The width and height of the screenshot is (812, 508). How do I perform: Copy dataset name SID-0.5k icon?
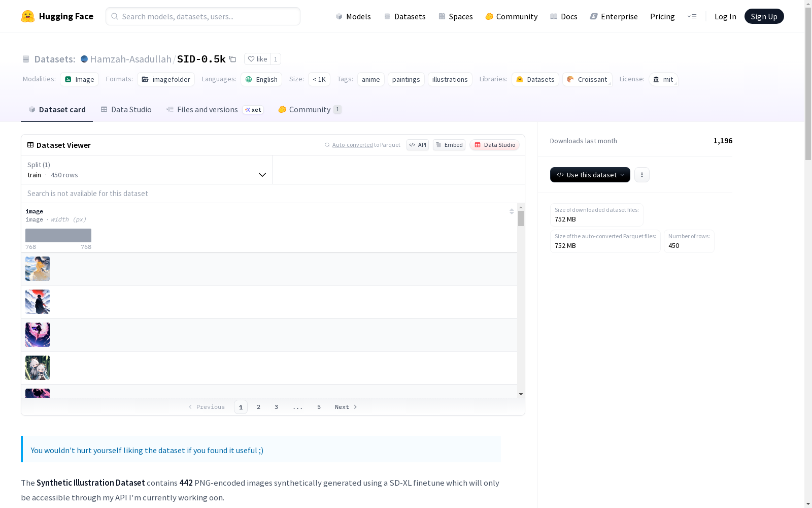(x=232, y=59)
